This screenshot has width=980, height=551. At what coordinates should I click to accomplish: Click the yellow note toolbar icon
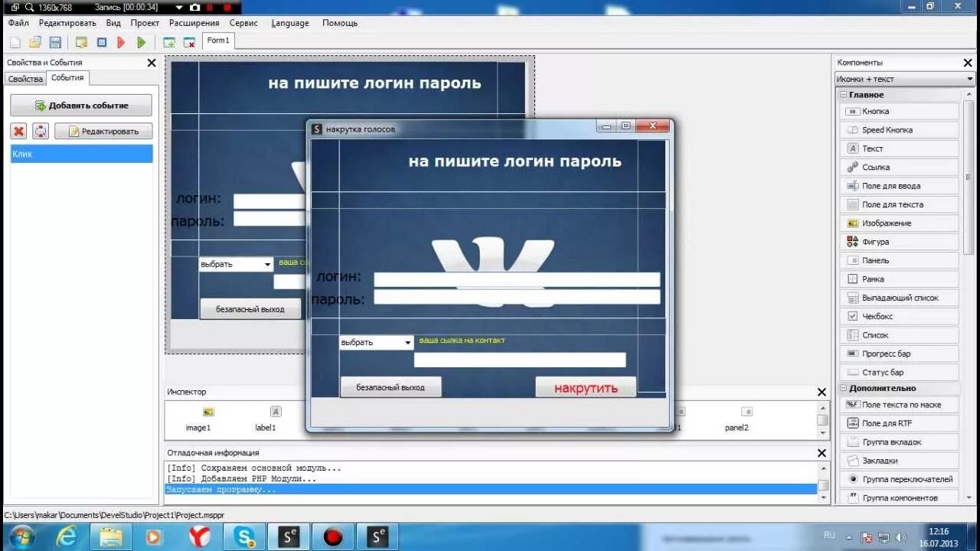click(x=81, y=42)
